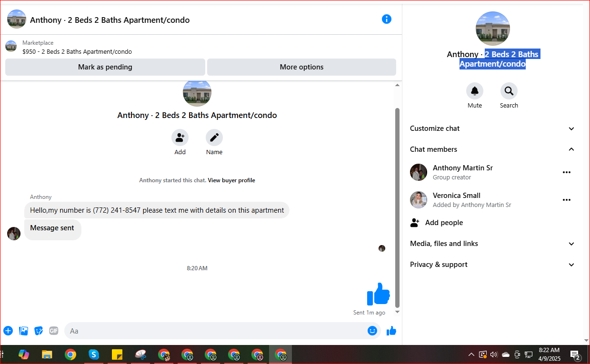Attach a photo using the image icon
590x364 pixels.
click(23, 331)
